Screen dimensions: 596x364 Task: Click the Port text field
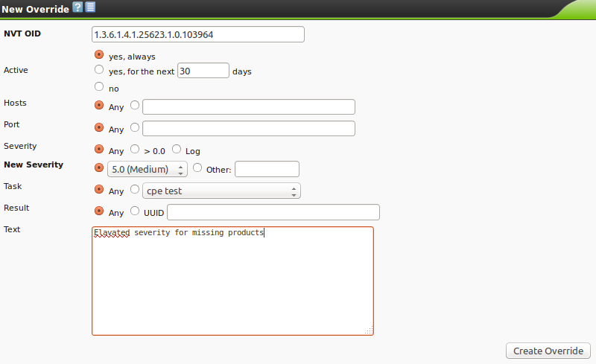pyautogui.click(x=249, y=129)
